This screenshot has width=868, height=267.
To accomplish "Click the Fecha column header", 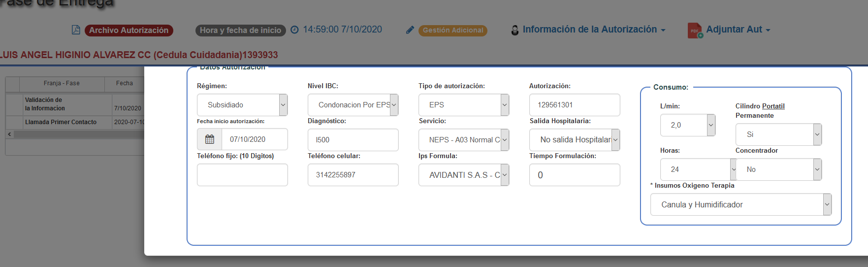I will (x=125, y=83).
